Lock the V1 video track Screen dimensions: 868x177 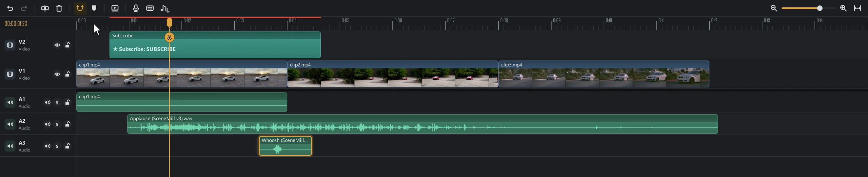[68, 74]
